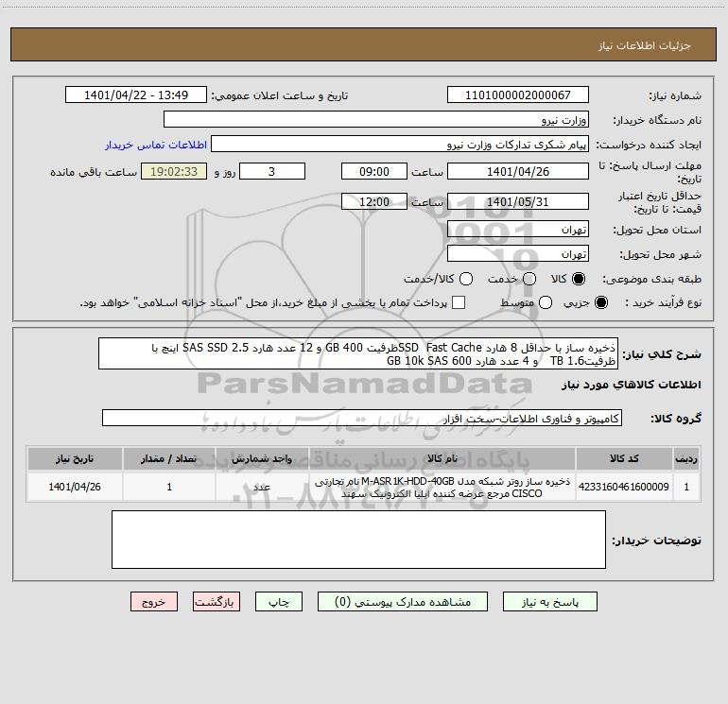This screenshot has width=728, height=704.
Task: Click the ردیف column header
Action: (686, 458)
